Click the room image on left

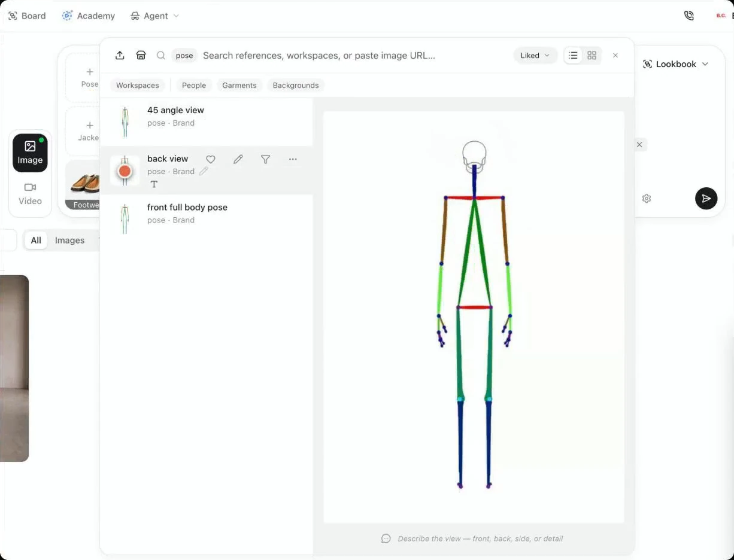14,368
